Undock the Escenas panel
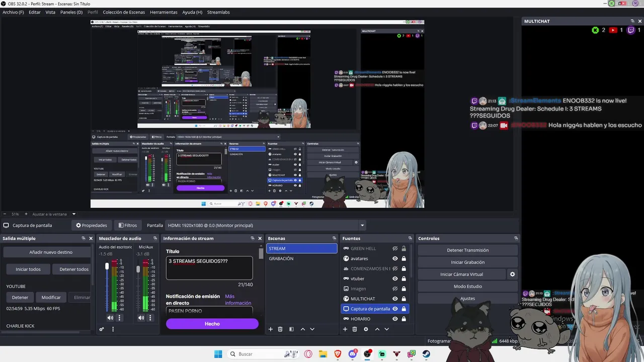This screenshot has height=362, width=644. pyautogui.click(x=334, y=238)
